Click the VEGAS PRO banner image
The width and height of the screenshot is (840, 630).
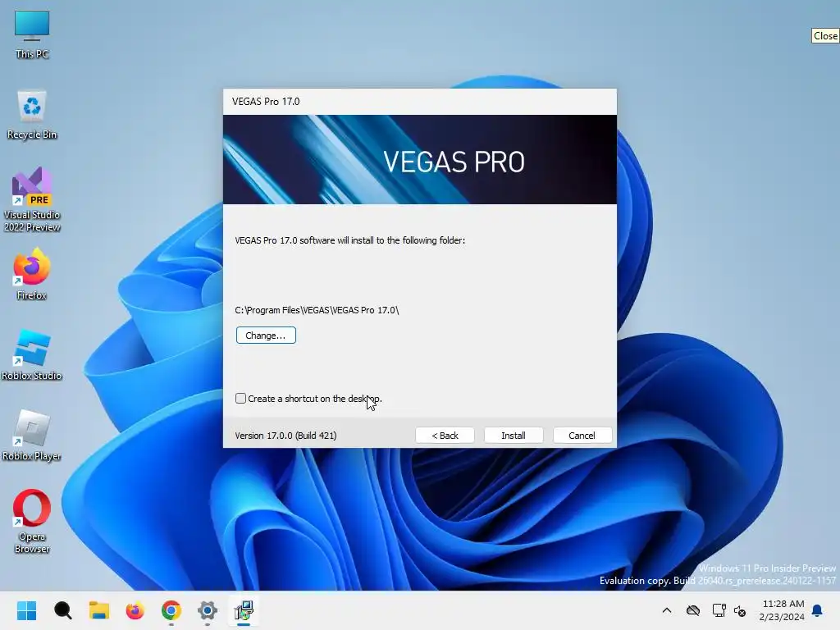tap(420, 160)
